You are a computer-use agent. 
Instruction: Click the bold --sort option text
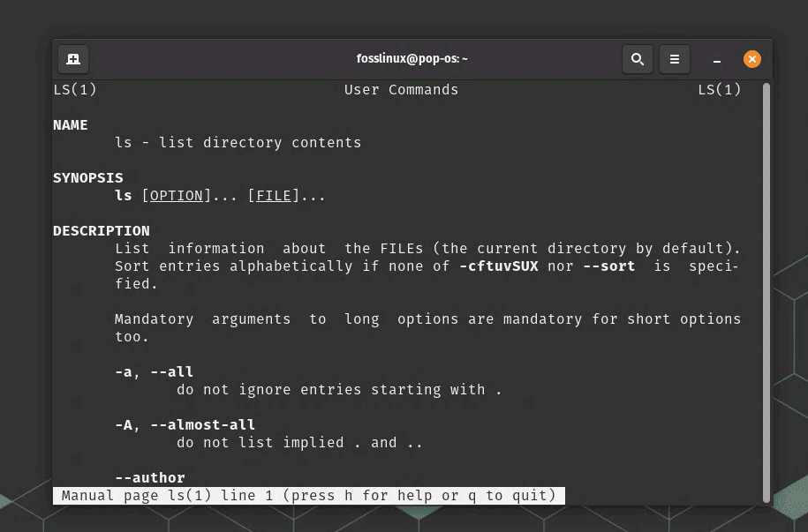click(609, 266)
